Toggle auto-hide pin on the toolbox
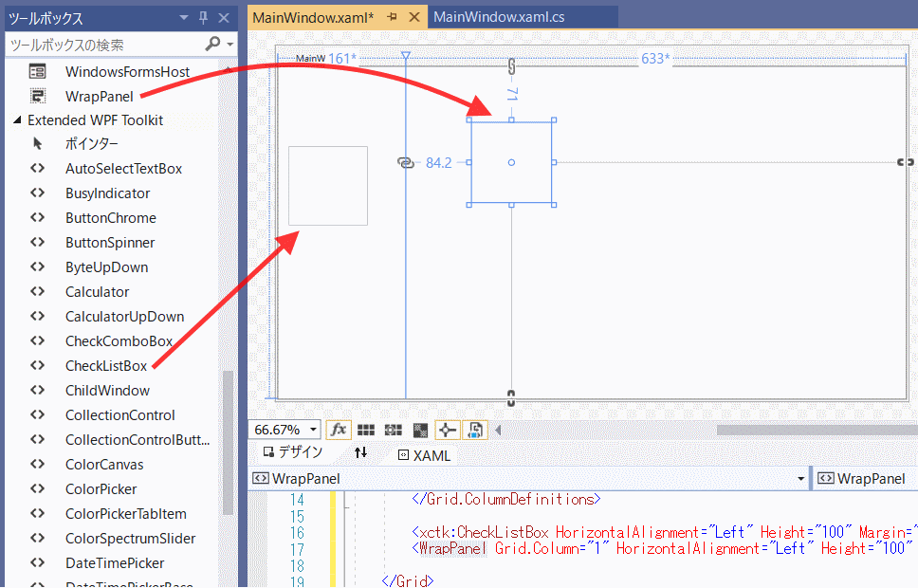The width and height of the screenshot is (918, 588). (203, 18)
